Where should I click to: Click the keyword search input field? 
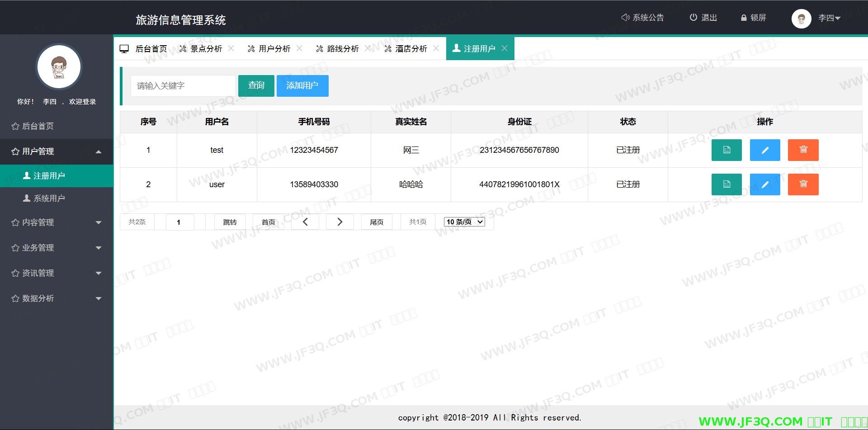pyautogui.click(x=183, y=86)
